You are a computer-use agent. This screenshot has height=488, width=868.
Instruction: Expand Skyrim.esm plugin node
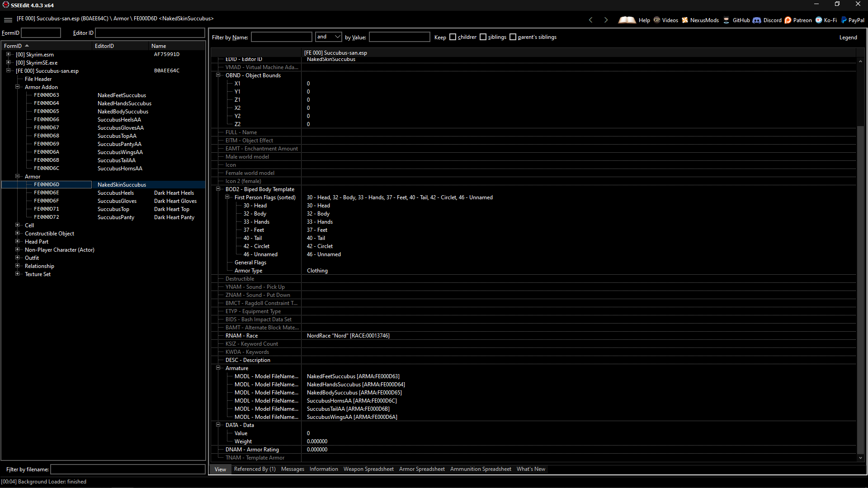8,54
